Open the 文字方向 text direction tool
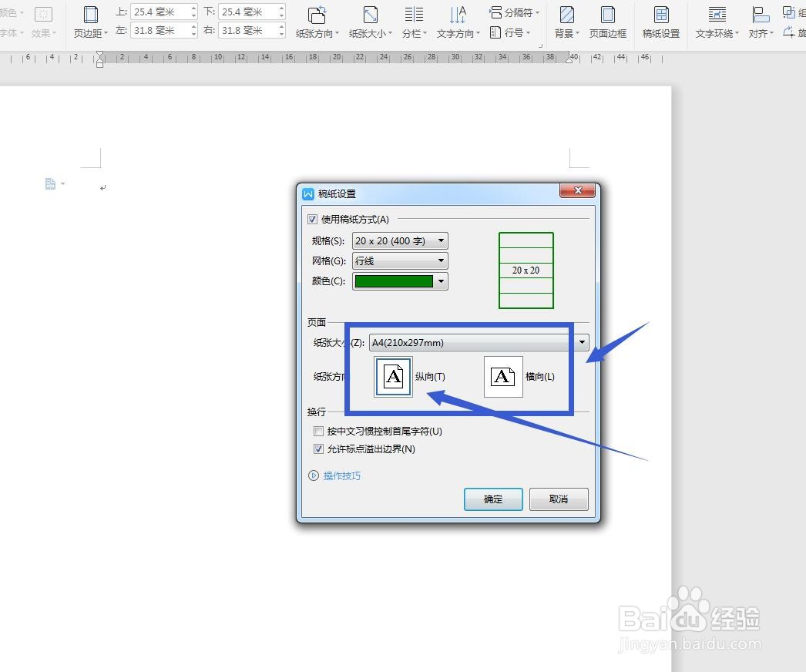Viewport: 806px width, 672px height. 458,22
